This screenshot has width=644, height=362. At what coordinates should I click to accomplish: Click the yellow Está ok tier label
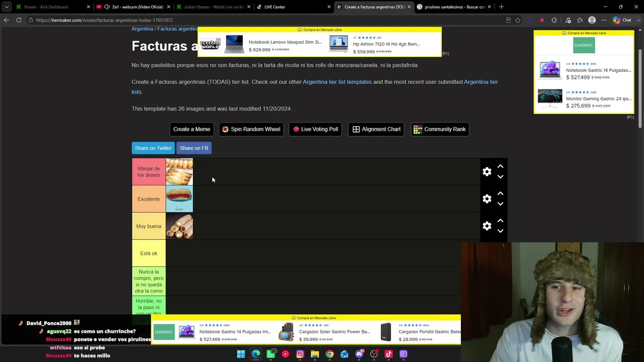click(x=148, y=253)
